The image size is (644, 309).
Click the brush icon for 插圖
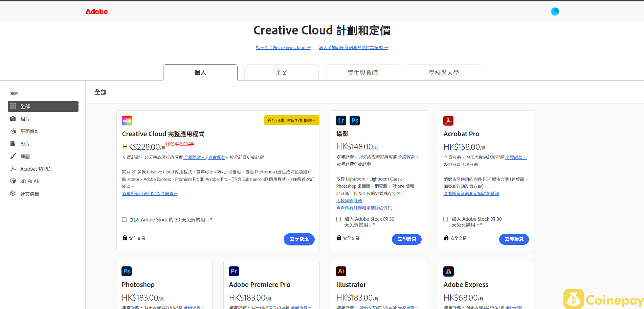pos(13,156)
